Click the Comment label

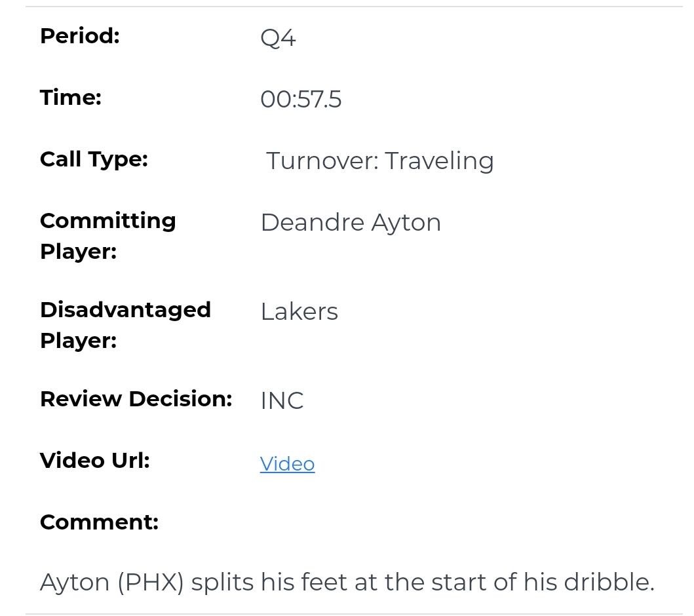coord(99,522)
